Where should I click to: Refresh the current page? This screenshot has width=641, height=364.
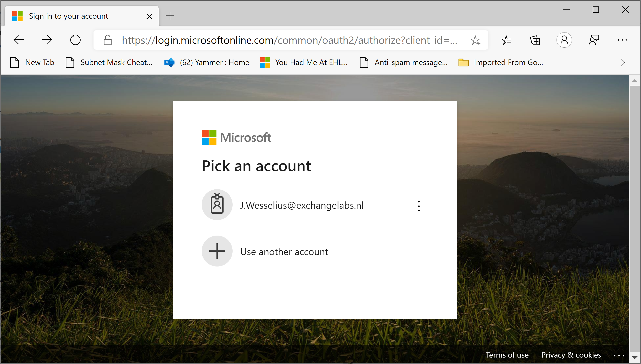[75, 40]
